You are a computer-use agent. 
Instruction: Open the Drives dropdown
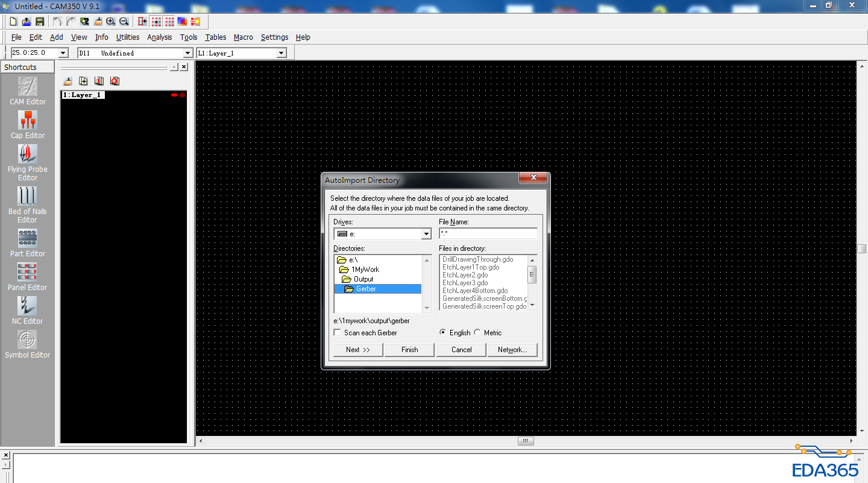point(426,234)
